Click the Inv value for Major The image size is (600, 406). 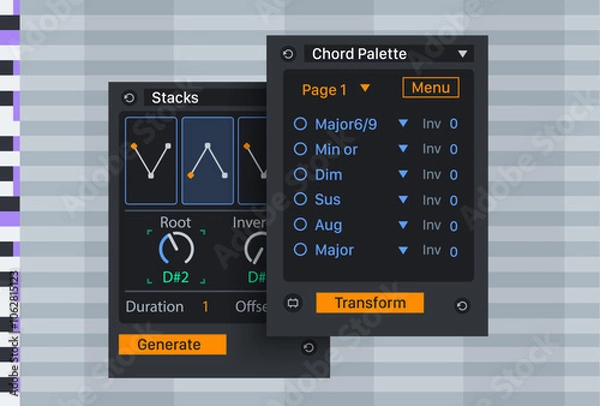(454, 252)
